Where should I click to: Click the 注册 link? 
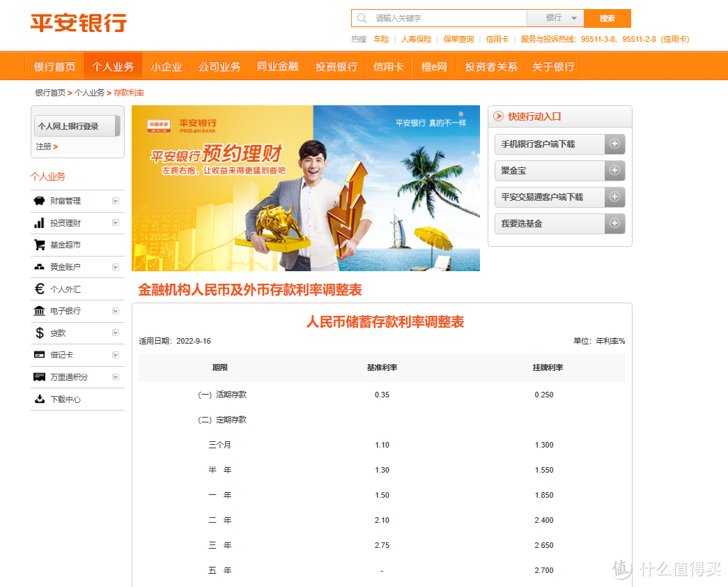coord(47,146)
